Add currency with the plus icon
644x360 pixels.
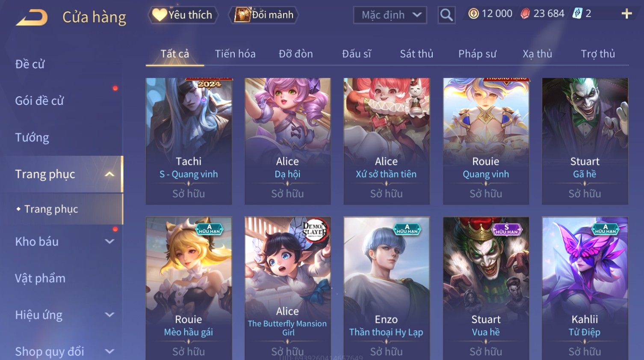point(626,14)
